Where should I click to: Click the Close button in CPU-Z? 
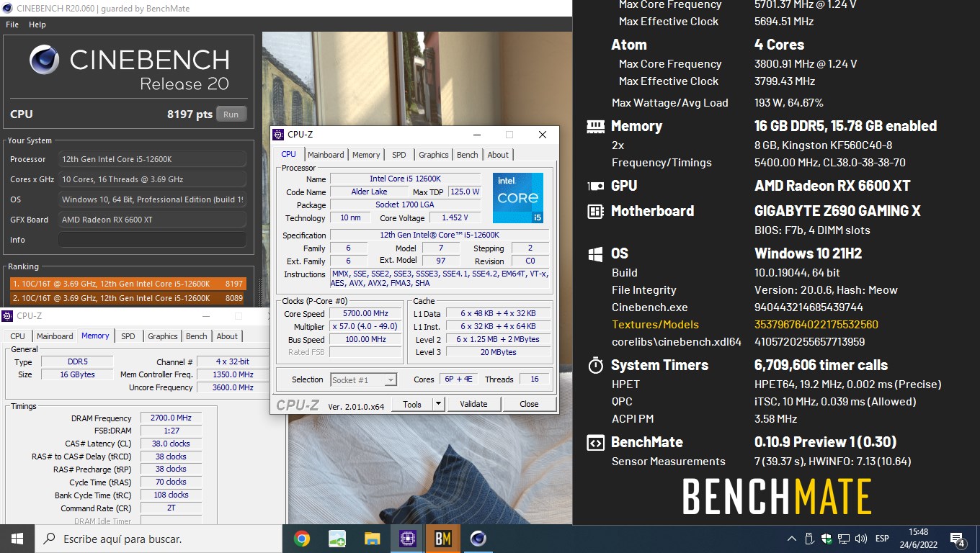[x=529, y=404]
